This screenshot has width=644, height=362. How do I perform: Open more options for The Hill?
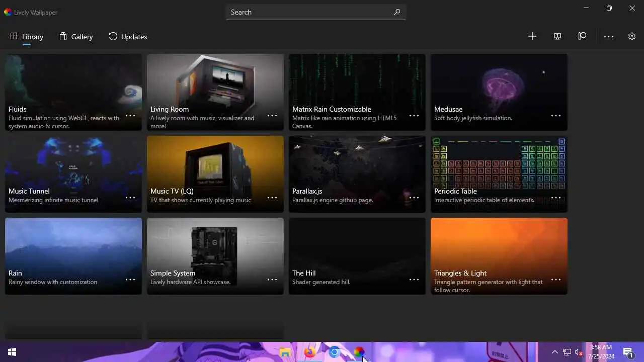[414, 280]
